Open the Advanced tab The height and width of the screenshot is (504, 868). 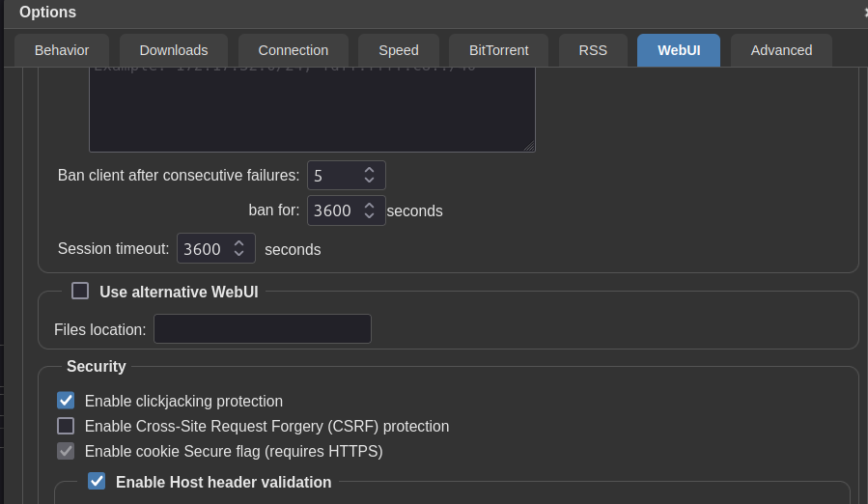point(781,50)
